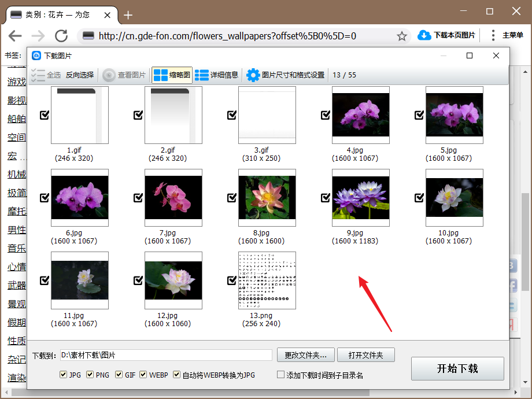Select the 1.gif thumbnail
This screenshot has height=399, width=532.
[x=80, y=115]
